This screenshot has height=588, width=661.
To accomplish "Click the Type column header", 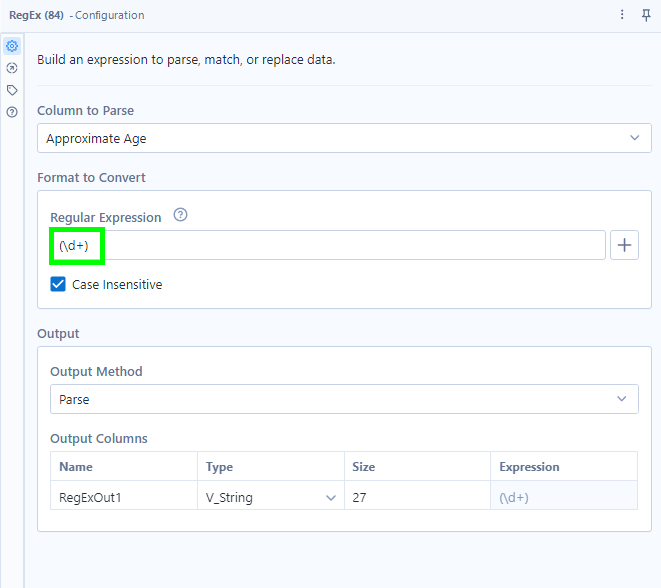I will [271, 467].
